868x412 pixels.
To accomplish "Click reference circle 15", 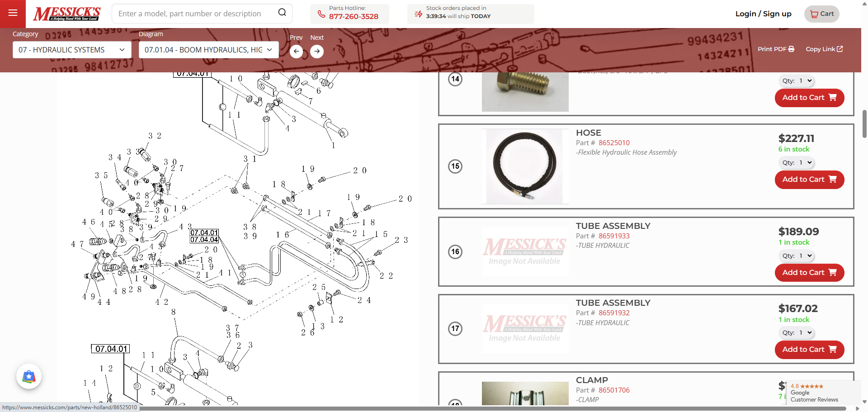I will [455, 166].
